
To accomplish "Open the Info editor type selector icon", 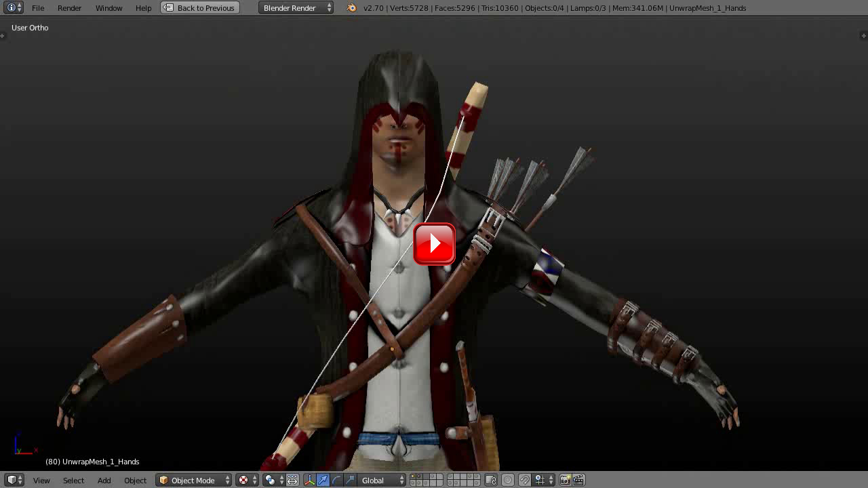I will (x=13, y=7).
